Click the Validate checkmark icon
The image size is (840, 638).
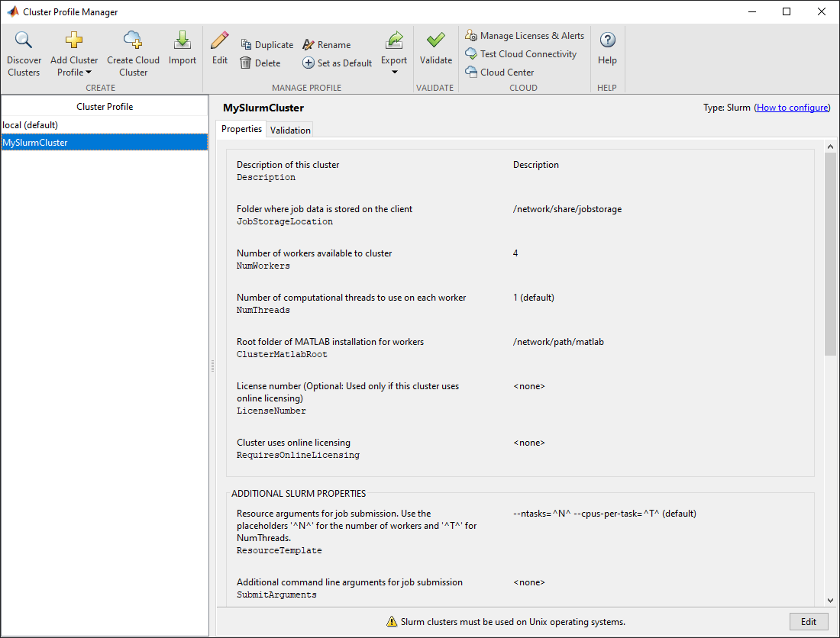(435, 40)
